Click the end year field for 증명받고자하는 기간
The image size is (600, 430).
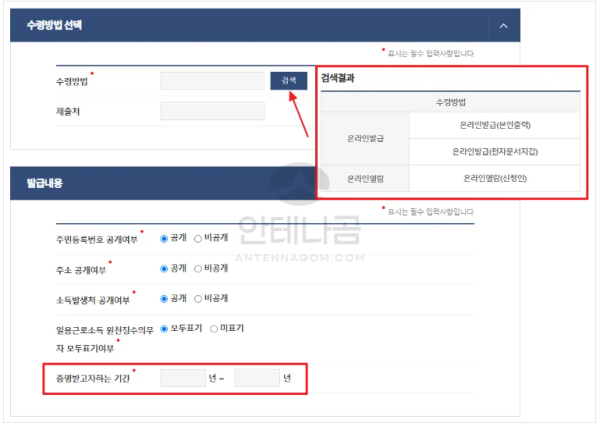[x=256, y=379]
